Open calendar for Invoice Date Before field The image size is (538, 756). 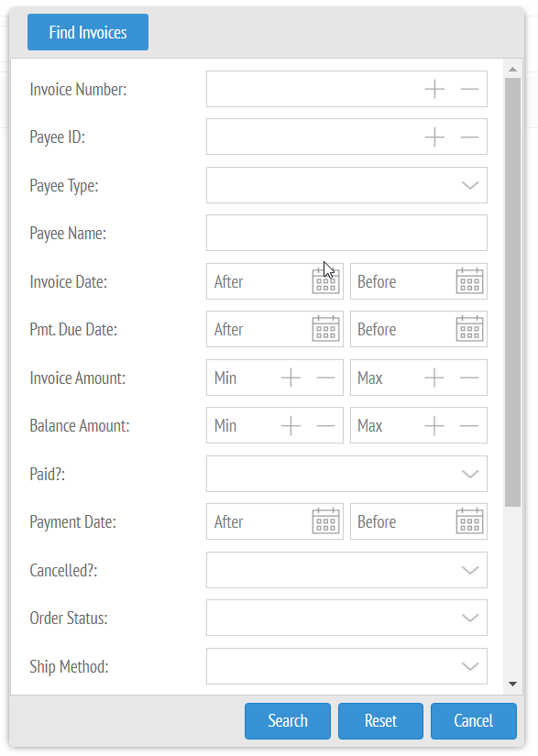(469, 281)
